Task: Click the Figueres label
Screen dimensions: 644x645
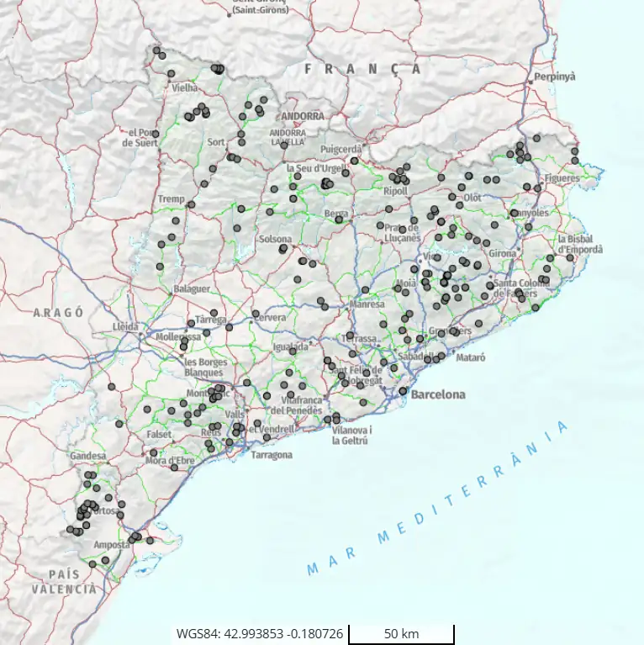Action: click(562, 178)
